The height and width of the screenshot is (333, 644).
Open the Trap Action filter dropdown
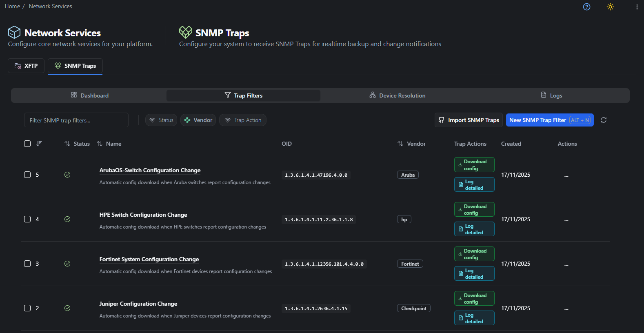click(243, 120)
